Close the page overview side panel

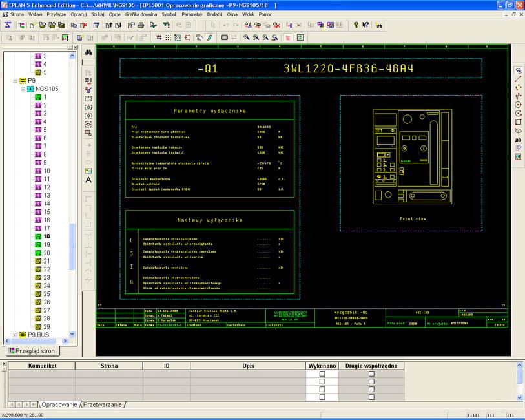pos(76,47)
